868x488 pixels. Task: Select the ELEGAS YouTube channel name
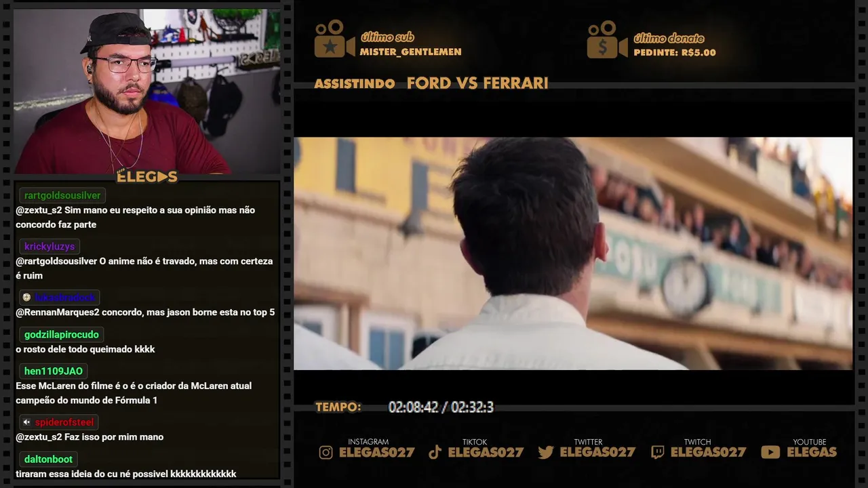click(812, 452)
